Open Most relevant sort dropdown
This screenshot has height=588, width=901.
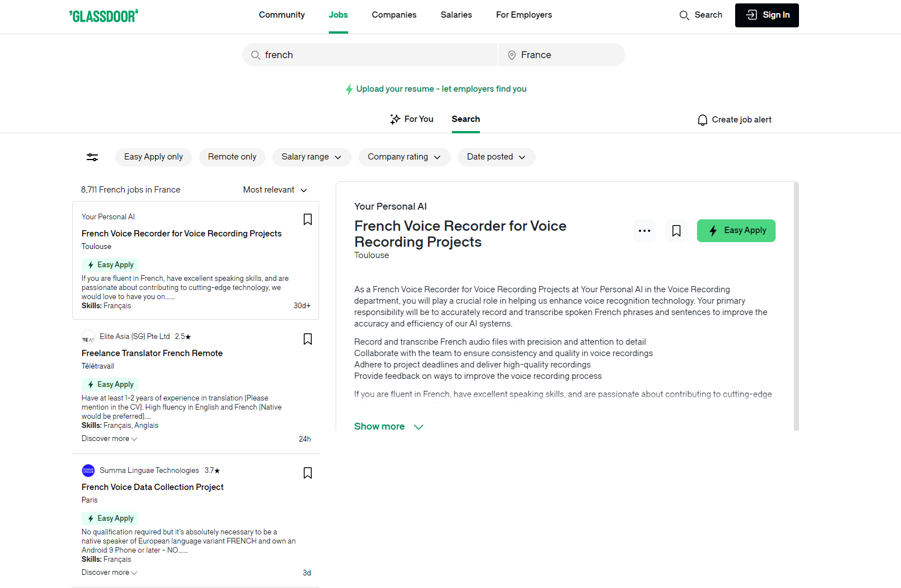tap(275, 190)
